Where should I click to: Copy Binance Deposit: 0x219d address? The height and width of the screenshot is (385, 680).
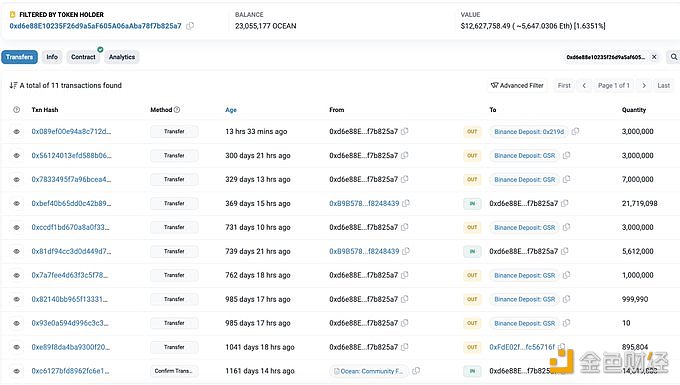pyautogui.click(x=575, y=131)
